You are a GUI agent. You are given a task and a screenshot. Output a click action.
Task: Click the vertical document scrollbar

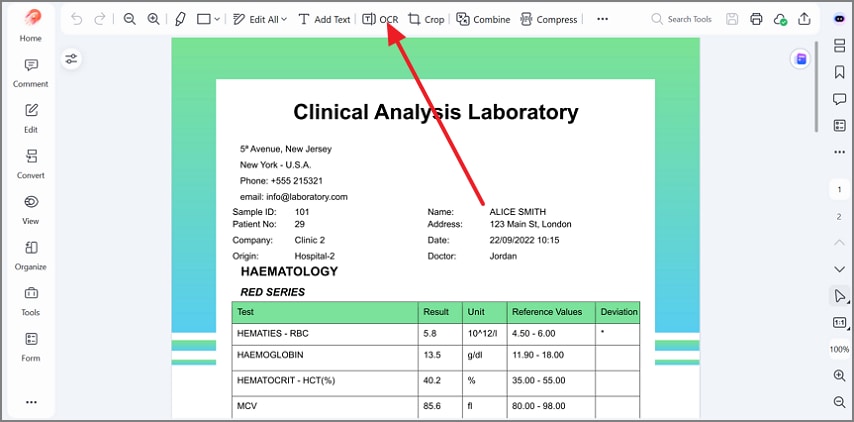point(816,87)
